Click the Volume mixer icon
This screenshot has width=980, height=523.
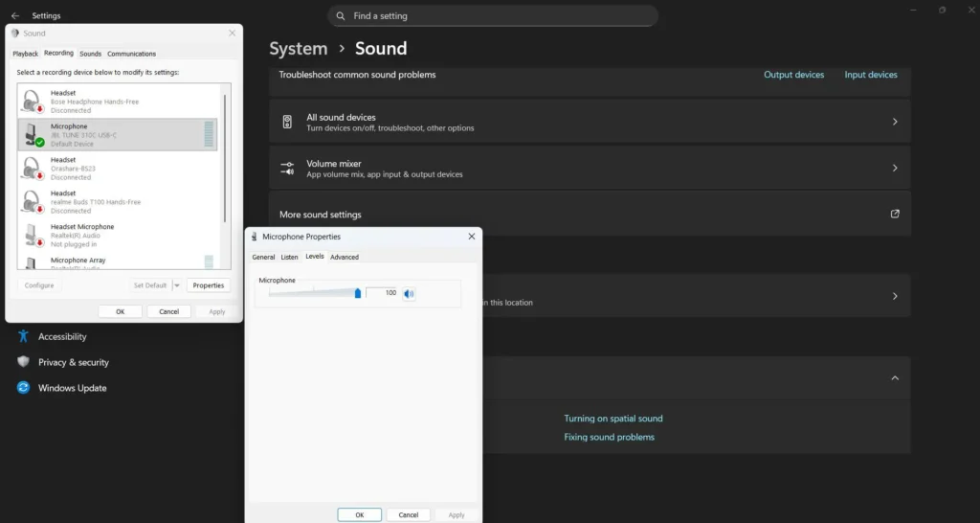(x=287, y=169)
